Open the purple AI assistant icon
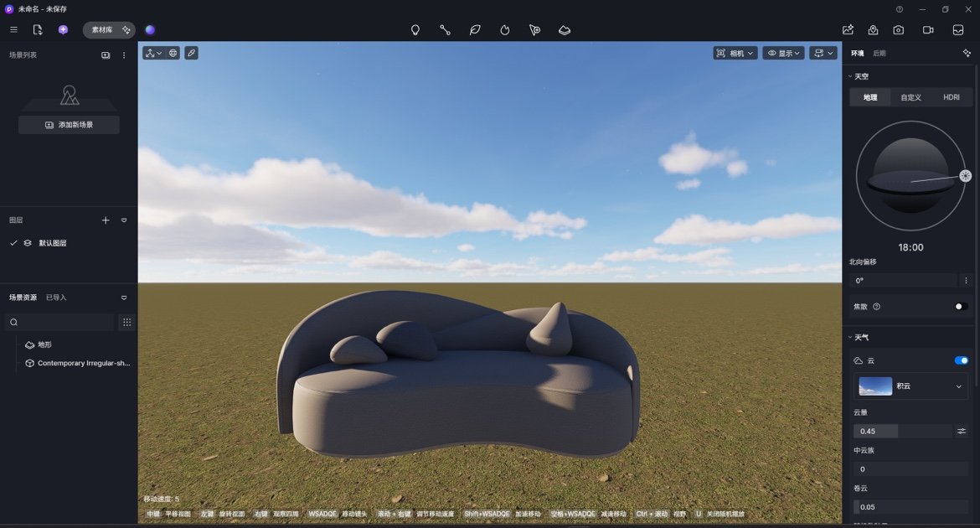 click(x=63, y=29)
